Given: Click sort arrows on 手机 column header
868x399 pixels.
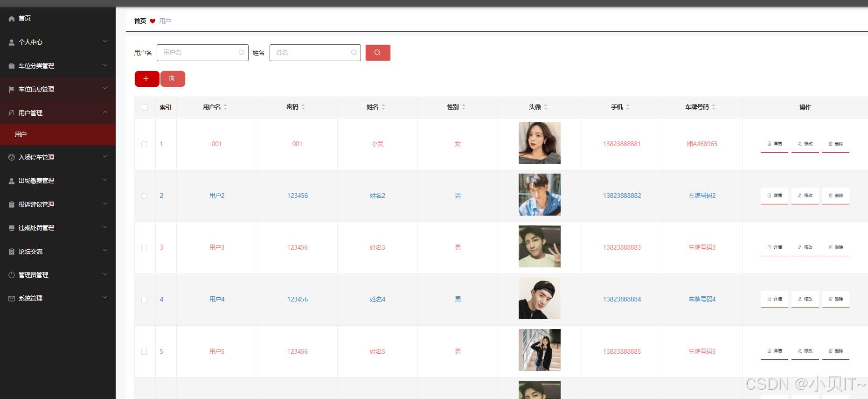Looking at the screenshot, I should (628, 107).
